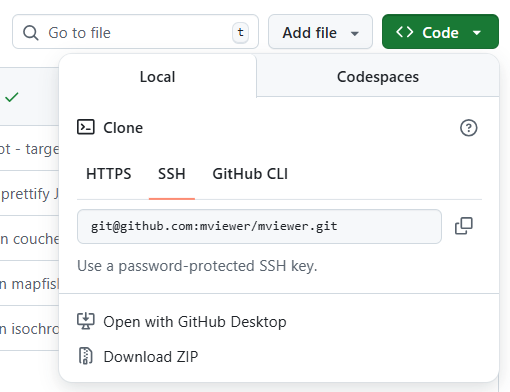Image resolution: width=510 pixels, height=392 pixels.
Task: Click the 't' keyboard shortcut hint
Action: [x=240, y=32]
